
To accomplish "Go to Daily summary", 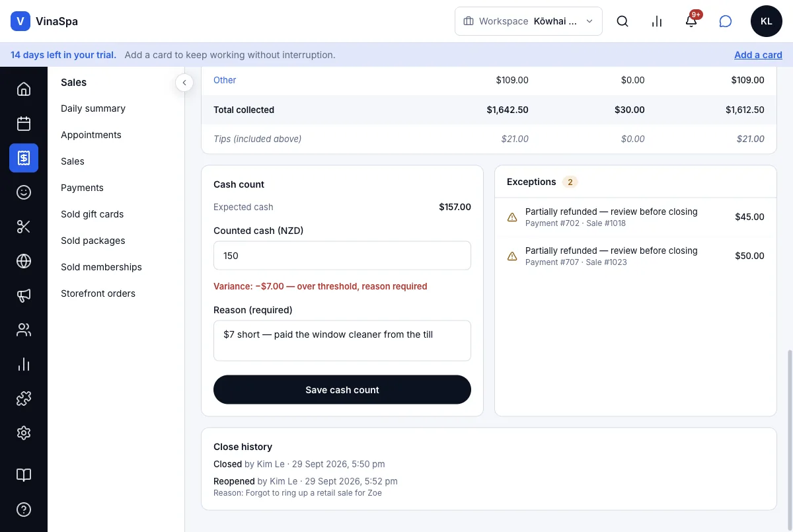I will (x=93, y=108).
